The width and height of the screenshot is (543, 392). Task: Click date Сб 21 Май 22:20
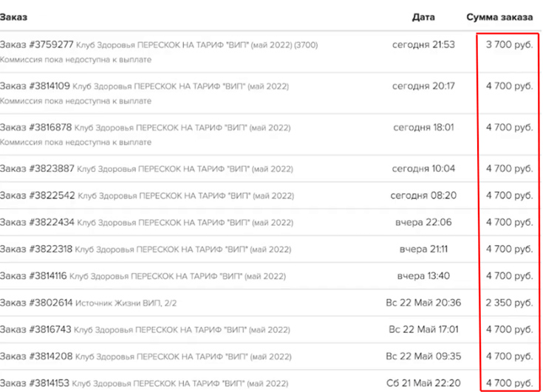[423, 383]
